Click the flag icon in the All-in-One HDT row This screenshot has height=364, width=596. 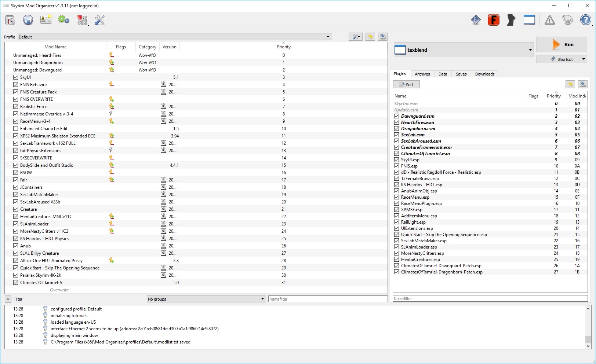coord(111,260)
